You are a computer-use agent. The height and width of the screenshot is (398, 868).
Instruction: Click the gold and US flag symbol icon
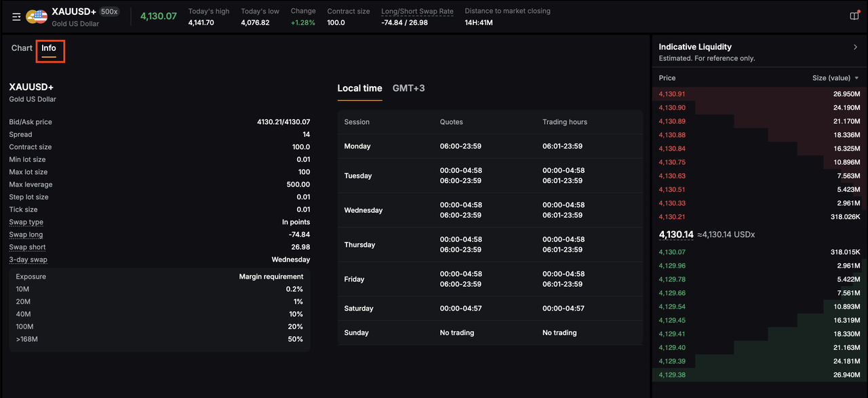(37, 17)
